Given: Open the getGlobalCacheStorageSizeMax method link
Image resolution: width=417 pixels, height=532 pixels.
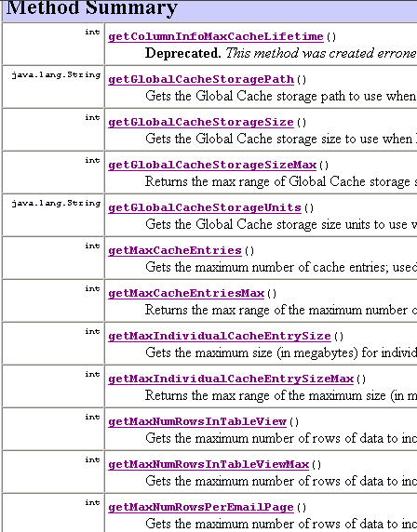Looking at the screenshot, I should (212, 165).
